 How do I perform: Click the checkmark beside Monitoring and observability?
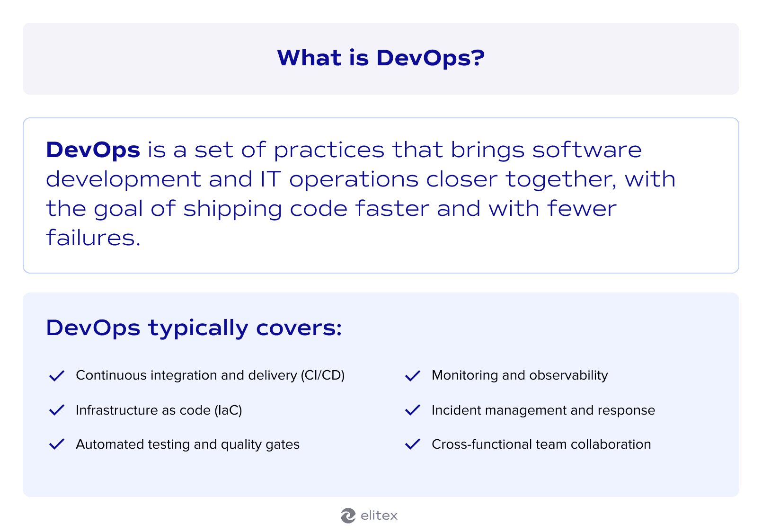pyautogui.click(x=413, y=376)
